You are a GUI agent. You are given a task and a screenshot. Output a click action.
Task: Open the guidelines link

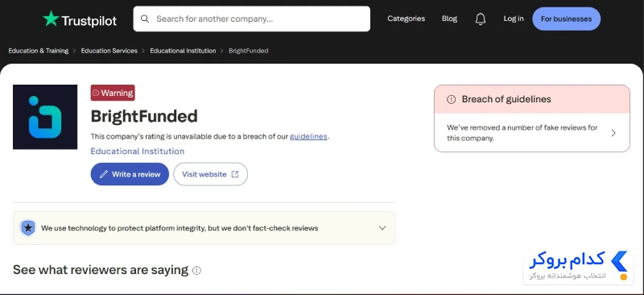click(x=308, y=136)
